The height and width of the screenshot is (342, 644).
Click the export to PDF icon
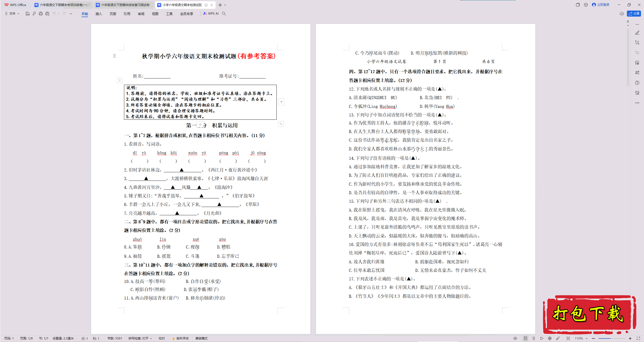[34, 14]
